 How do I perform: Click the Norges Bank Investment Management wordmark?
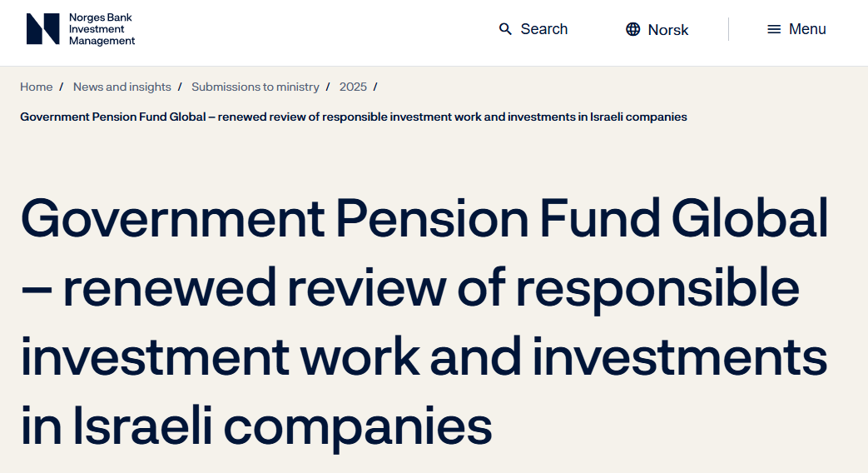[x=102, y=29]
